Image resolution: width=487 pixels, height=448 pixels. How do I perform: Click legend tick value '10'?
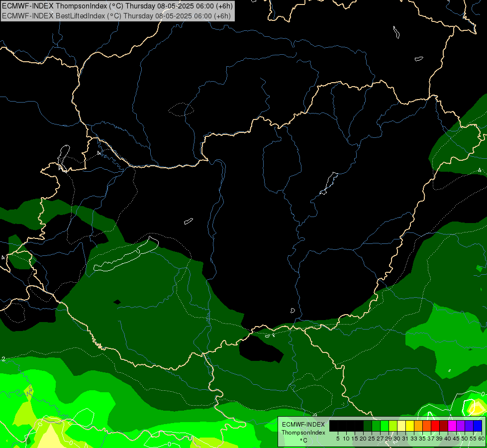coord(346,439)
